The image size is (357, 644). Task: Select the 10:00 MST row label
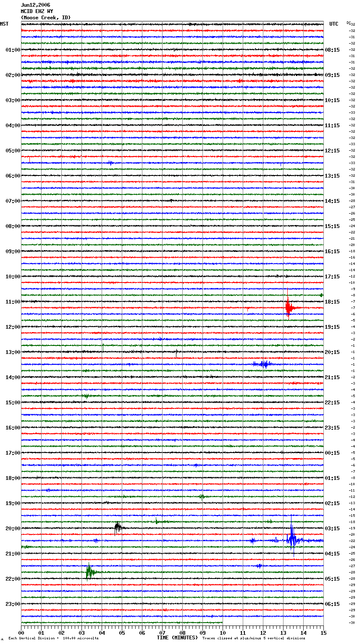[13, 277]
